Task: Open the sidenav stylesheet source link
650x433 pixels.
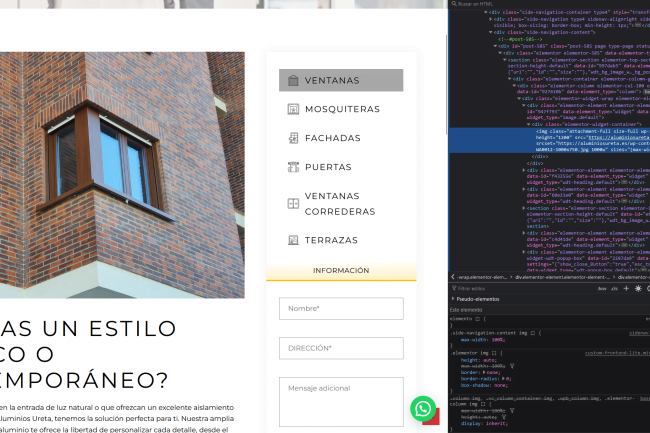Action: pos(638,332)
